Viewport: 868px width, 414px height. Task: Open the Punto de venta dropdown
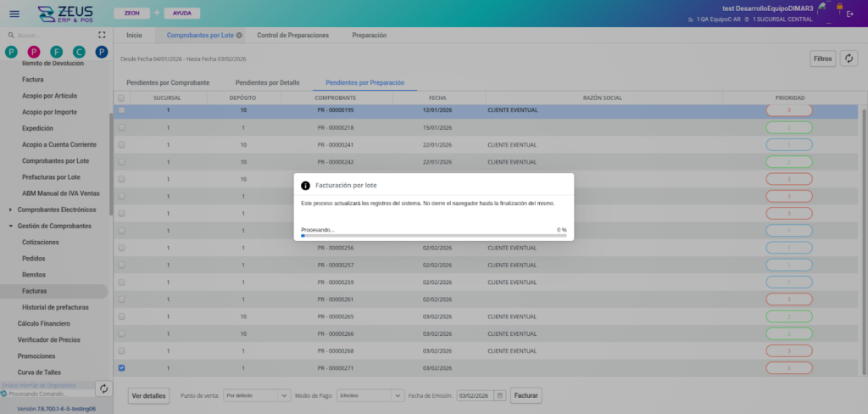click(x=284, y=395)
